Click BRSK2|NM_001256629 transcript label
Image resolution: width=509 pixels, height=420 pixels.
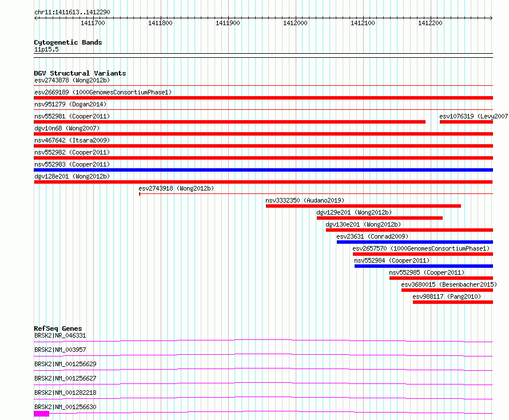(x=65, y=364)
